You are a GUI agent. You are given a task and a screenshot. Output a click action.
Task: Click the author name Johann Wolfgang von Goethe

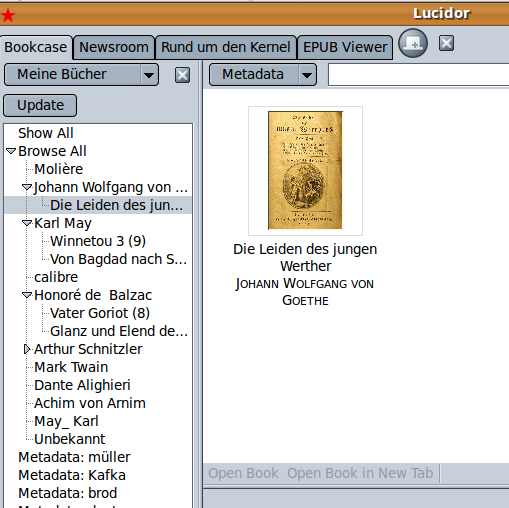click(x=305, y=292)
